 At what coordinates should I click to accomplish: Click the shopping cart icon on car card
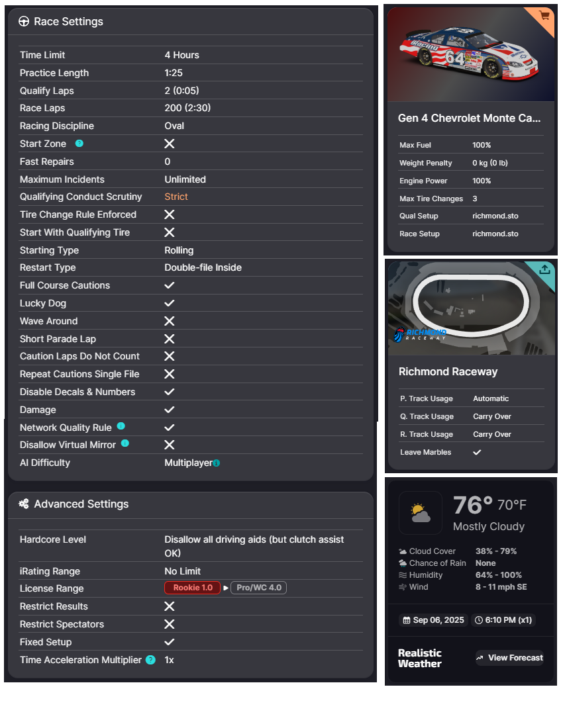[544, 15]
